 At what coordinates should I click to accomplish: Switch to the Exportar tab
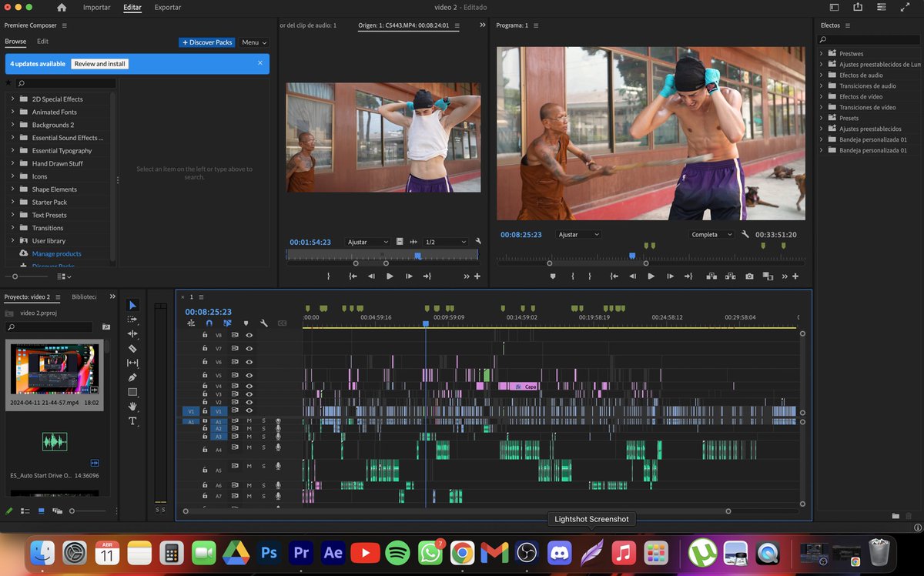(x=168, y=8)
